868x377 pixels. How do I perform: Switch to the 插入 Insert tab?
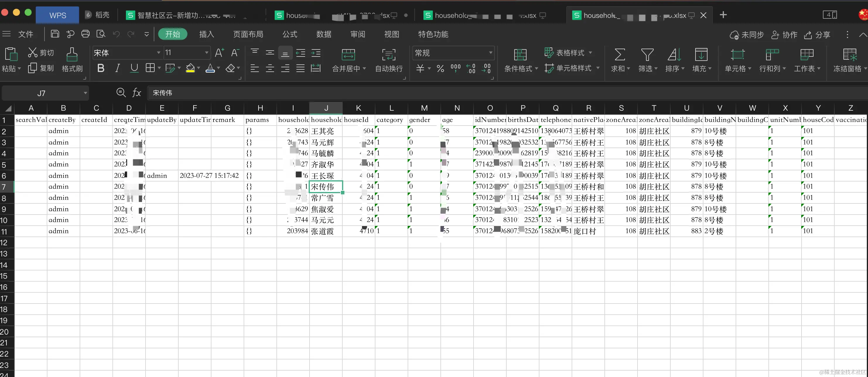206,34
